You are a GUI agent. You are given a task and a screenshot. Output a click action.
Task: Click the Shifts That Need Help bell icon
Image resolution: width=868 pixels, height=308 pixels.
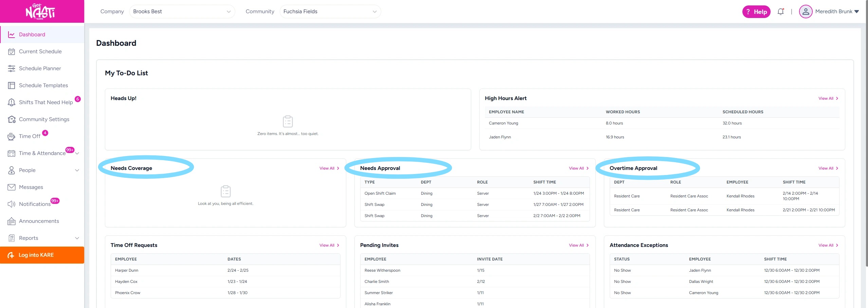[12, 102]
